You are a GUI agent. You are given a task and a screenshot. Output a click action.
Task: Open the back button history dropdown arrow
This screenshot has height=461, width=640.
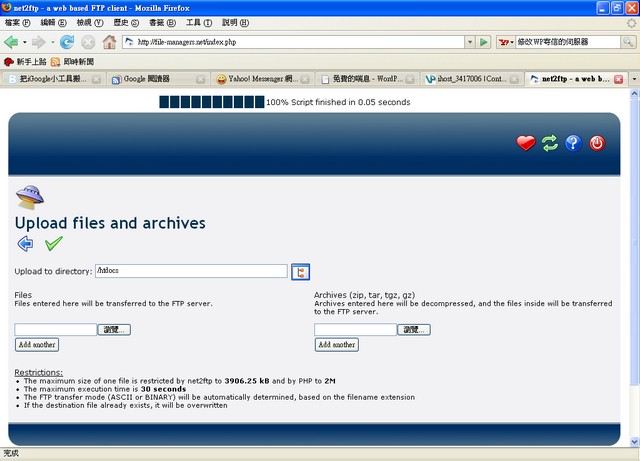pos(24,42)
